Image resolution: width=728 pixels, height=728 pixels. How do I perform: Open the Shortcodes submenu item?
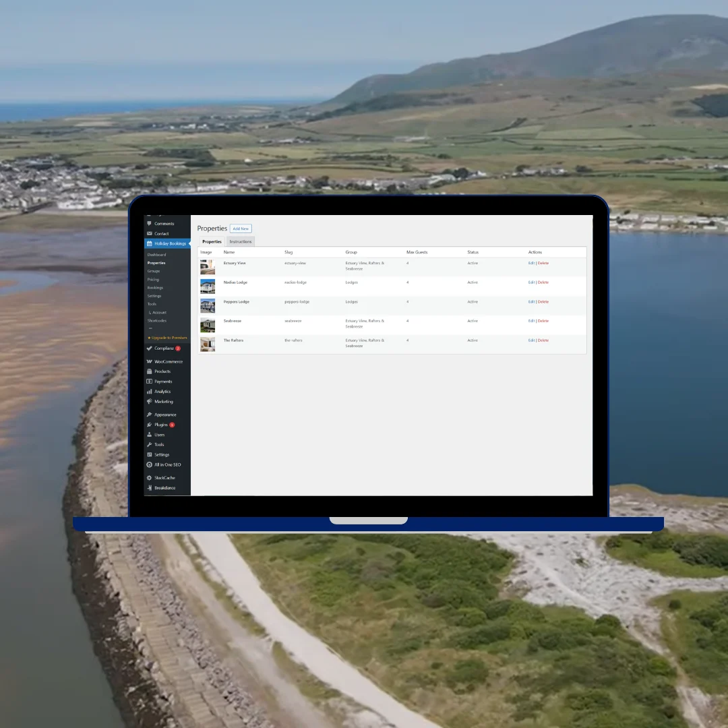tap(157, 321)
